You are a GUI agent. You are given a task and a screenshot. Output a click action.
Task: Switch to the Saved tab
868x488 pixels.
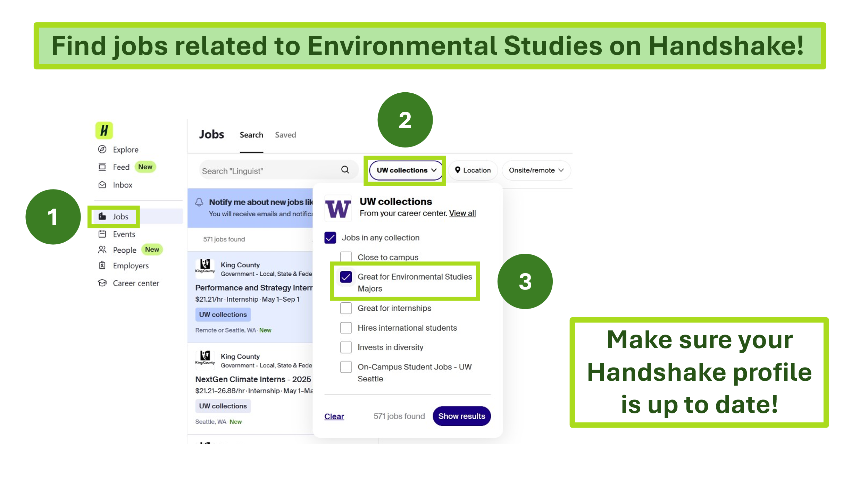click(x=285, y=135)
